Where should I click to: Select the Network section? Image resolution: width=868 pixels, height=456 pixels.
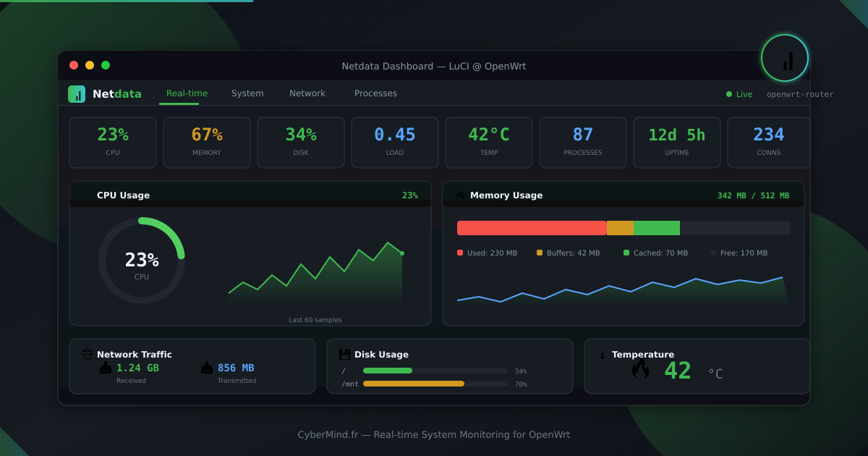(307, 93)
